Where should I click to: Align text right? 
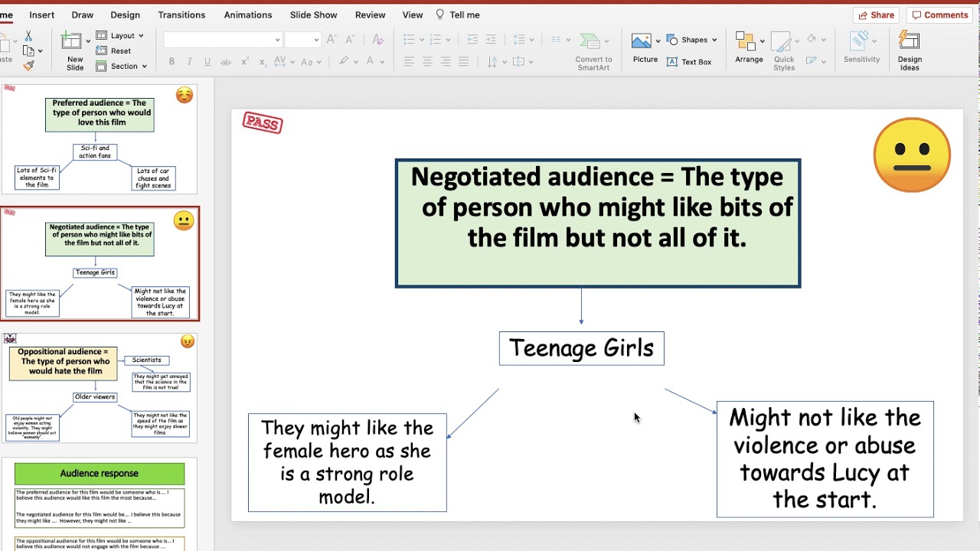pos(446,62)
